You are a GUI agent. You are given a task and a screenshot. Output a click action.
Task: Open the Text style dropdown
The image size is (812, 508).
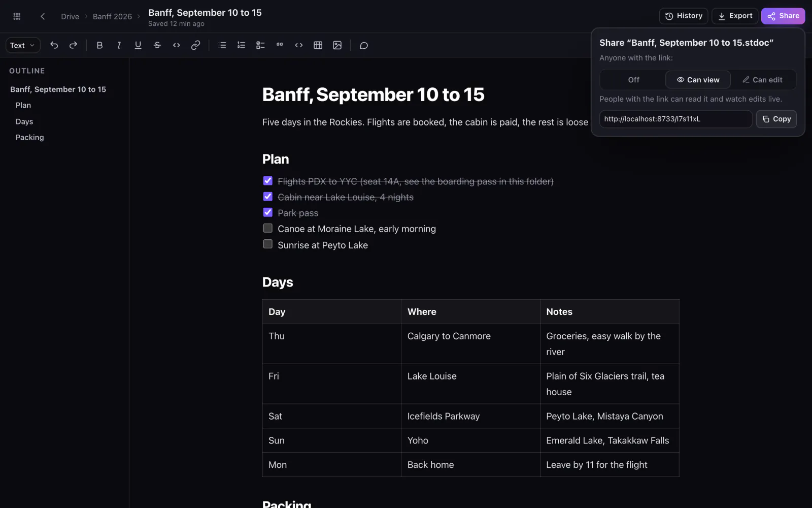(x=23, y=45)
